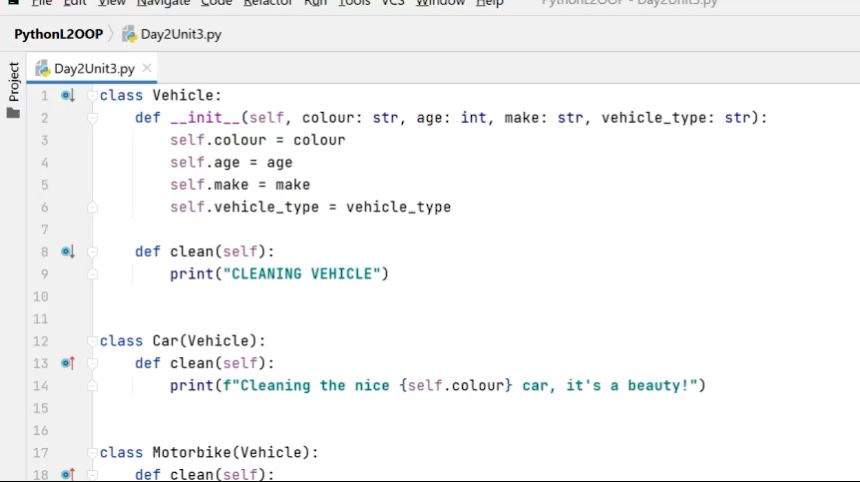Click the overriding method icon on line 13
Screen dimensions: 860x482
[x=67, y=363]
